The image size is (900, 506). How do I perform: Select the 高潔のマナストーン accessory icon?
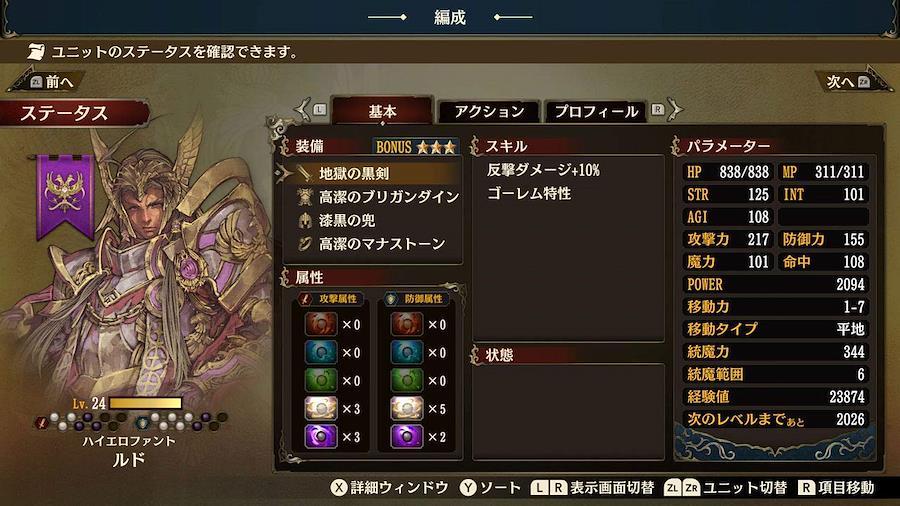click(x=305, y=244)
